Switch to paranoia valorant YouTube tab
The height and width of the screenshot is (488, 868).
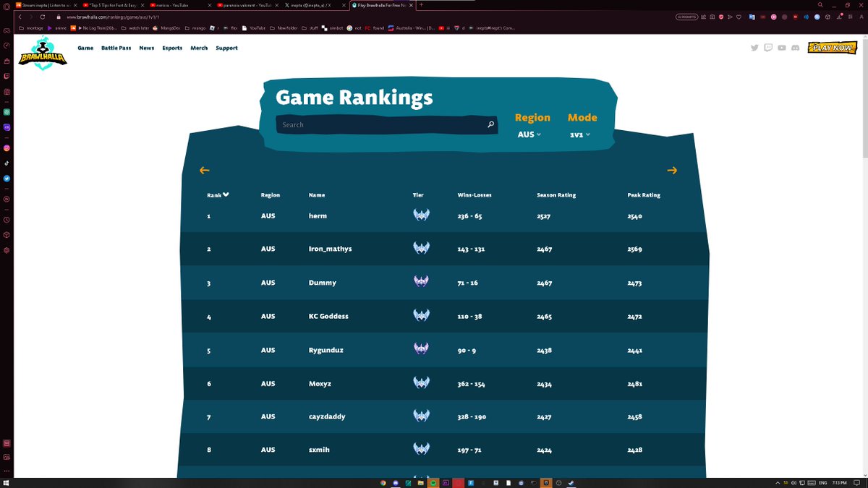[x=248, y=4]
